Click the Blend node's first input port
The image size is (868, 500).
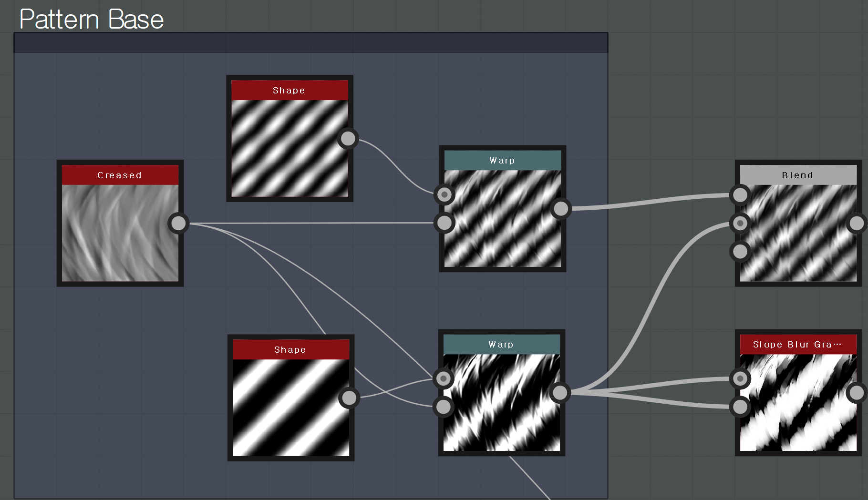[x=740, y=194]
